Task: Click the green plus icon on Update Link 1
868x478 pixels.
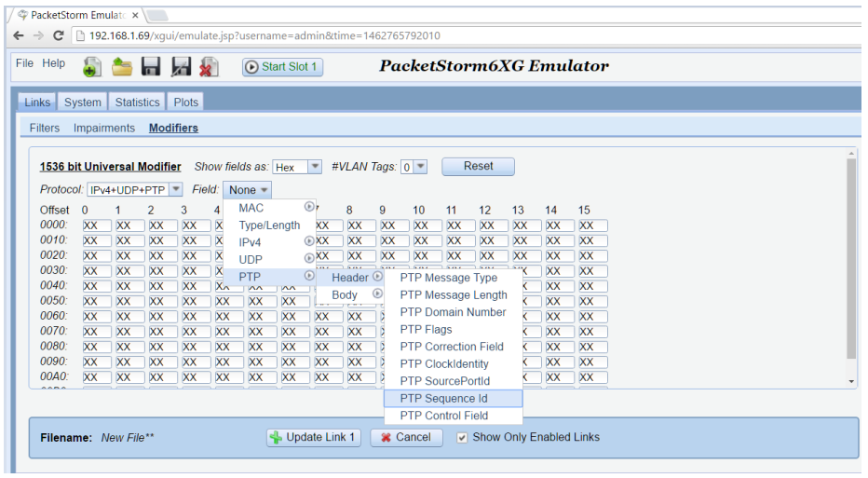Action: (x=276, y=438)
